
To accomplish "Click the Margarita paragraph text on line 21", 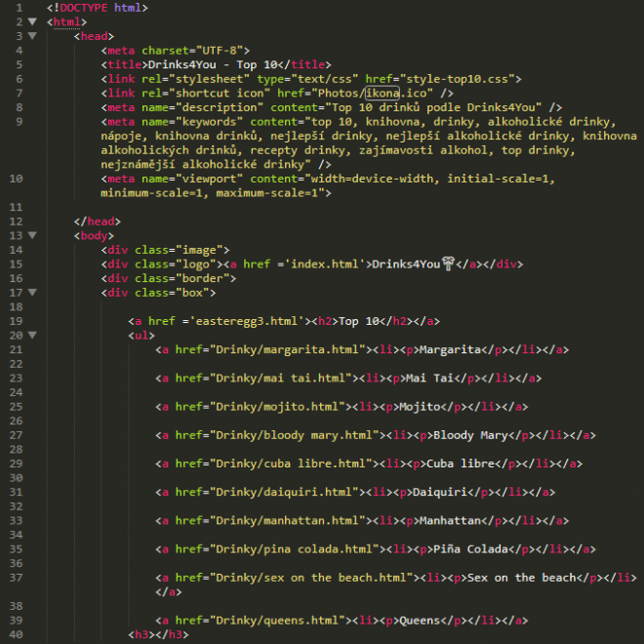I will (x=450, y=349).
